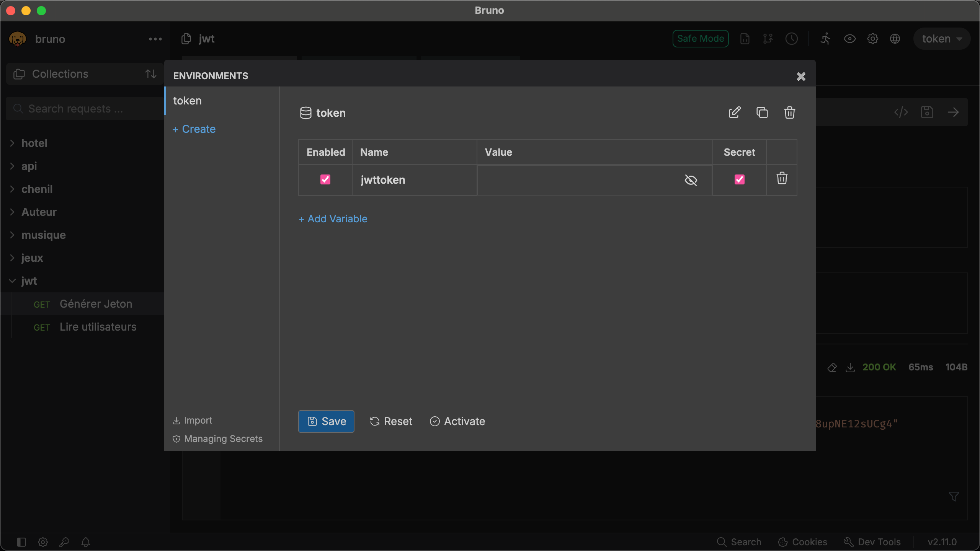
Task: Close the Environments dialog with X
Action: tap(801, 76)
